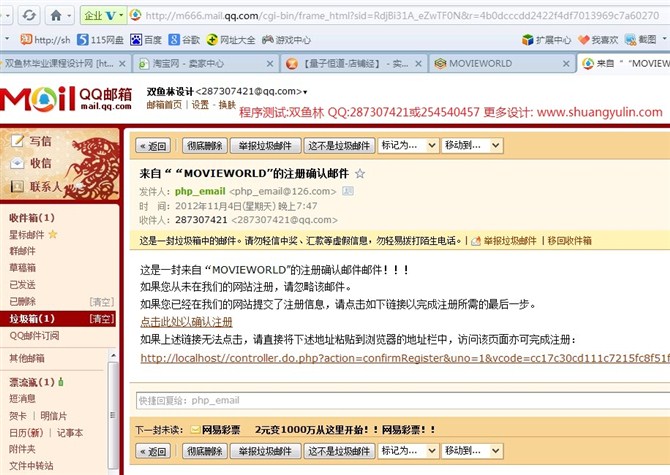Open 日历(新) in the sidebar
This screenshot has width=670, height=475.
pyautogui.click(x=26, y=433)
